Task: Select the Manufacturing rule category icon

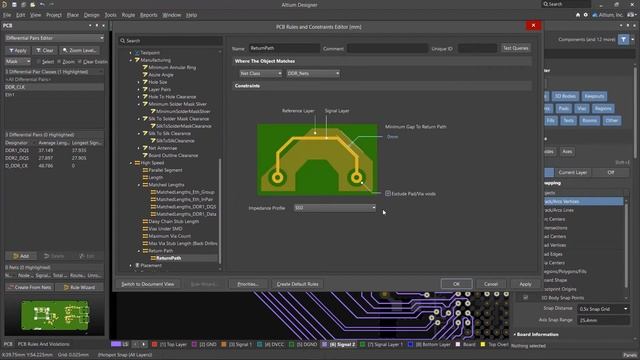Action: (x=137, y=60)
